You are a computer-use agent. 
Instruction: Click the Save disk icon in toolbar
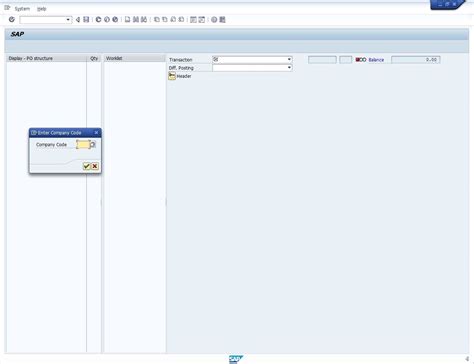[x=86, y=20]
